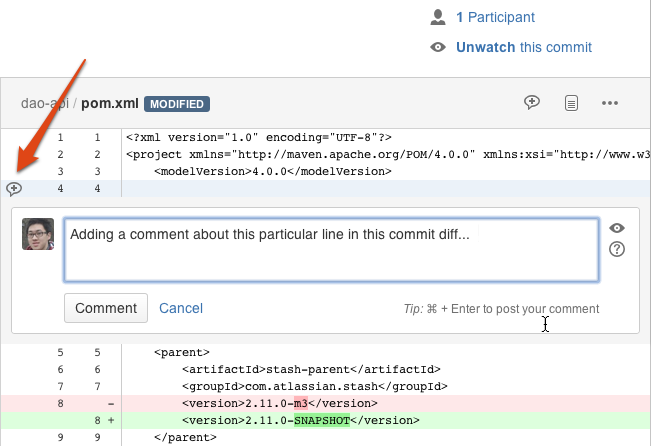651x446 pixels.
Task: Open the 1 Participant link
Action: tap(495, 17)
